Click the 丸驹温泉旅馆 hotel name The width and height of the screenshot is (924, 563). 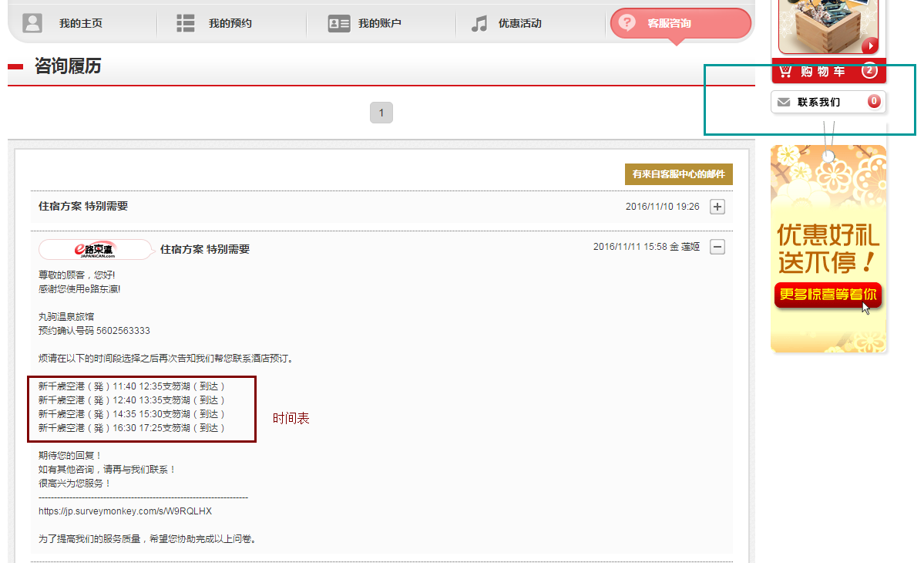[x=66, y=316]
